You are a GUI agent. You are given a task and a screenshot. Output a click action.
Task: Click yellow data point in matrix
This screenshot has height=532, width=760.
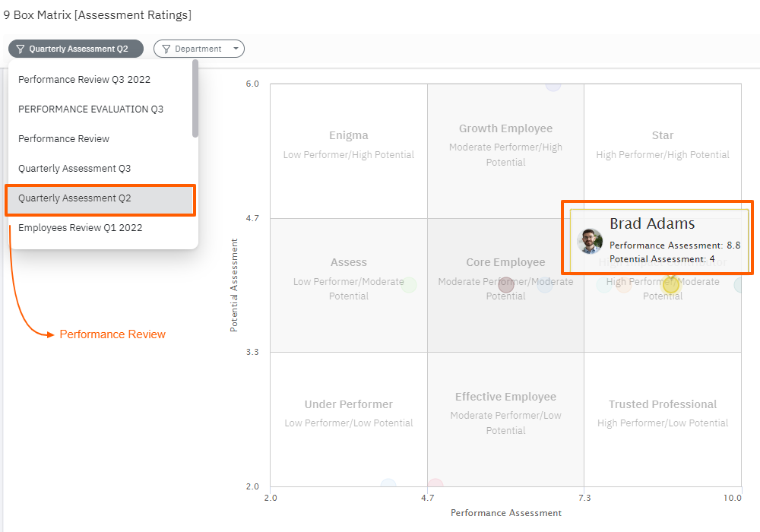click(x=670, y=285)
